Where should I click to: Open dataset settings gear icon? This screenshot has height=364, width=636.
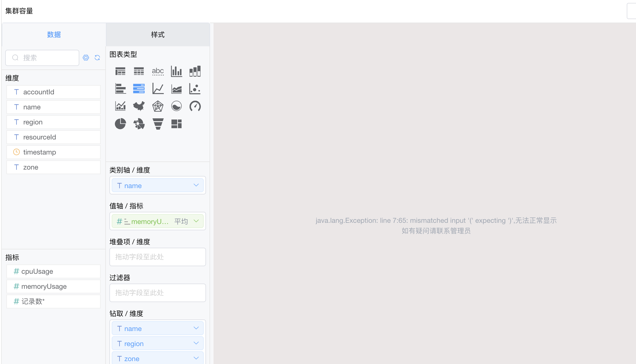pyautogui.click(x=86, y=58)
